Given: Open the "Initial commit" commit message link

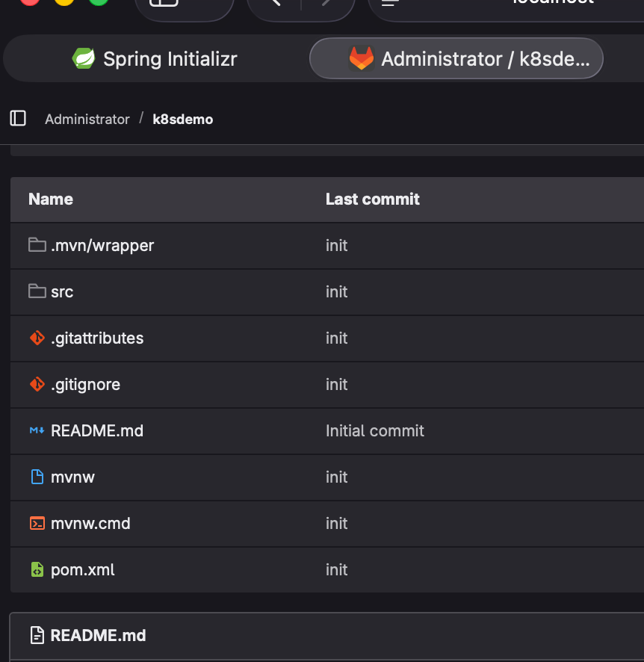Looking at the screenshot, I should (x=375, y=430).
